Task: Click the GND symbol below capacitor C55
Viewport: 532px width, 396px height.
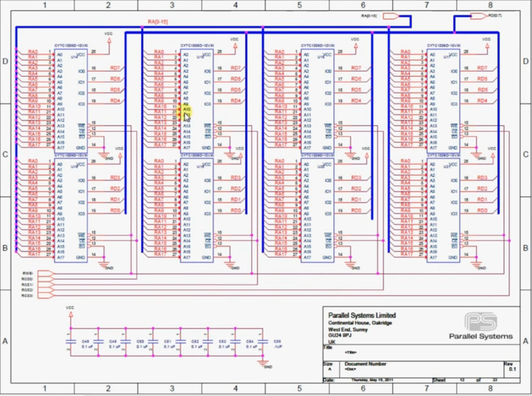Action: [263, 363]
